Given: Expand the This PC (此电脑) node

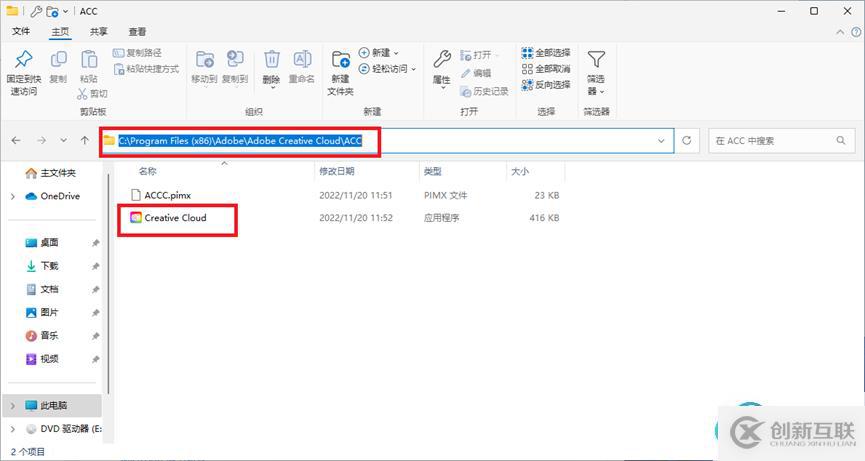Looking at the screenshot, I should pos(13,405).
